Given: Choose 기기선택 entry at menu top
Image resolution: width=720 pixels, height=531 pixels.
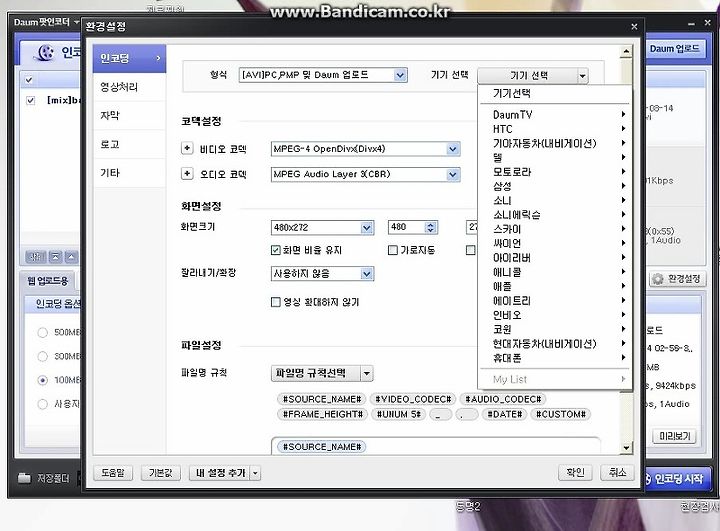Looking at the screenshot, I should pos(555,93).
